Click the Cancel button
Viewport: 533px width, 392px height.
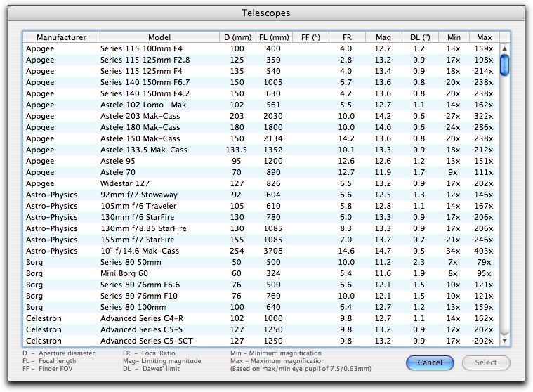coord(430,363)
